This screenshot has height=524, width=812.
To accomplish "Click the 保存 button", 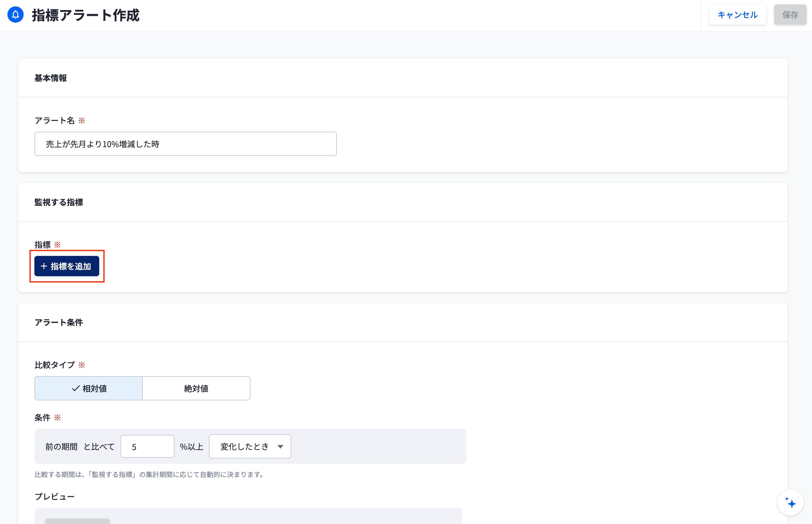I will [x=790, y=15].
